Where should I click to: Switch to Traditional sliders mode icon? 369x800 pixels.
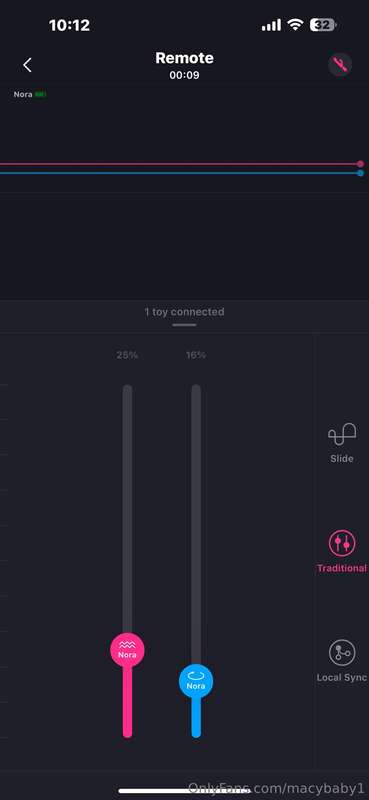341,543
